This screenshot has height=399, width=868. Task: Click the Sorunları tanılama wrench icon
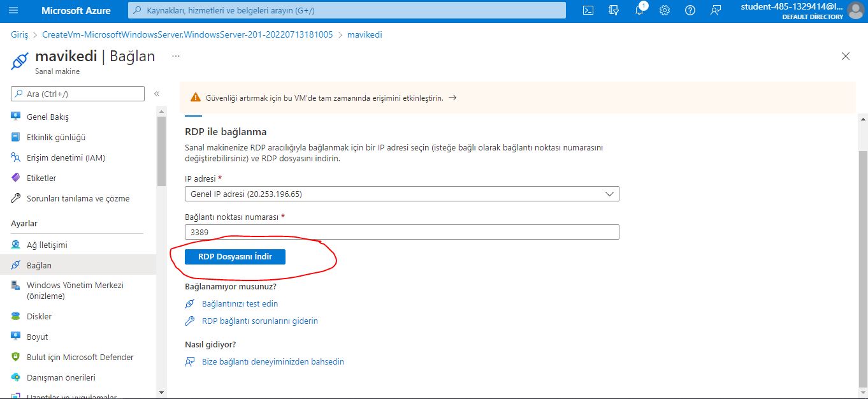16,198
